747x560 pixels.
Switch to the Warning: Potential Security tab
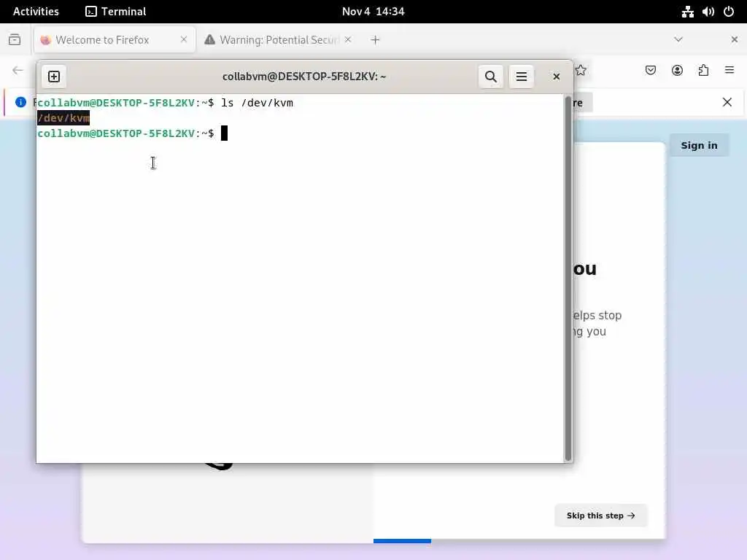[279, 40]
